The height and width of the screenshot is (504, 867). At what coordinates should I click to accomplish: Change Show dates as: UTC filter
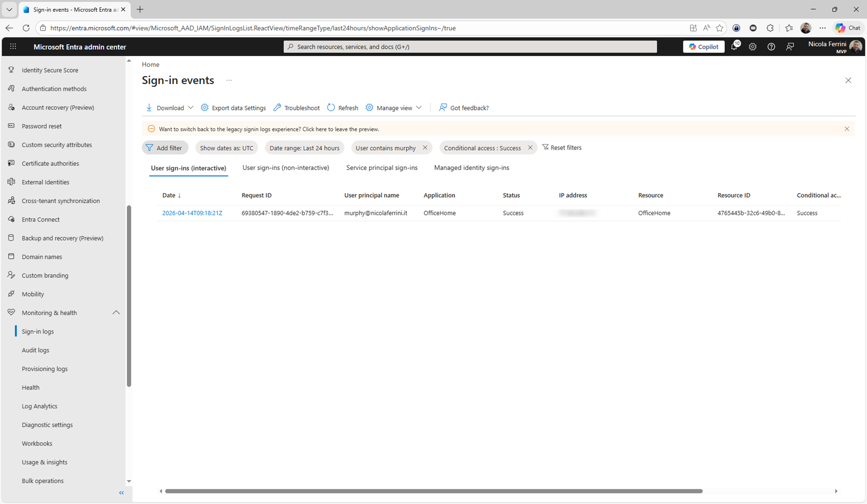click(227, 148)
